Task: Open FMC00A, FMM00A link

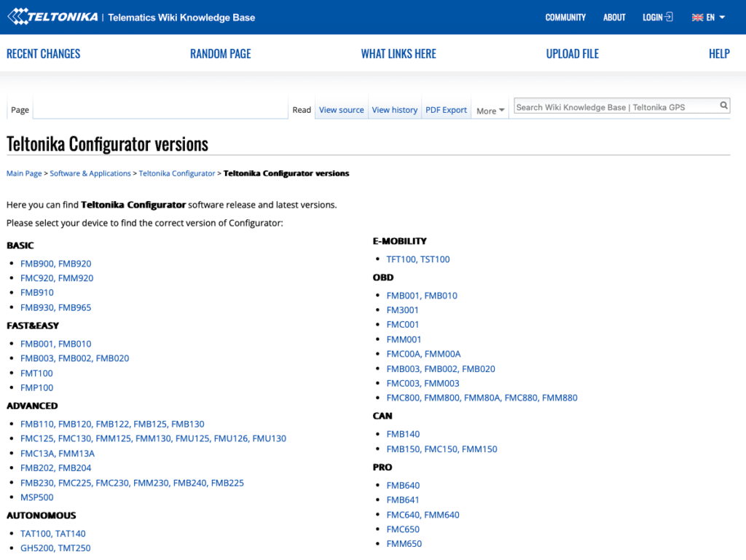Action: [423, 354]
